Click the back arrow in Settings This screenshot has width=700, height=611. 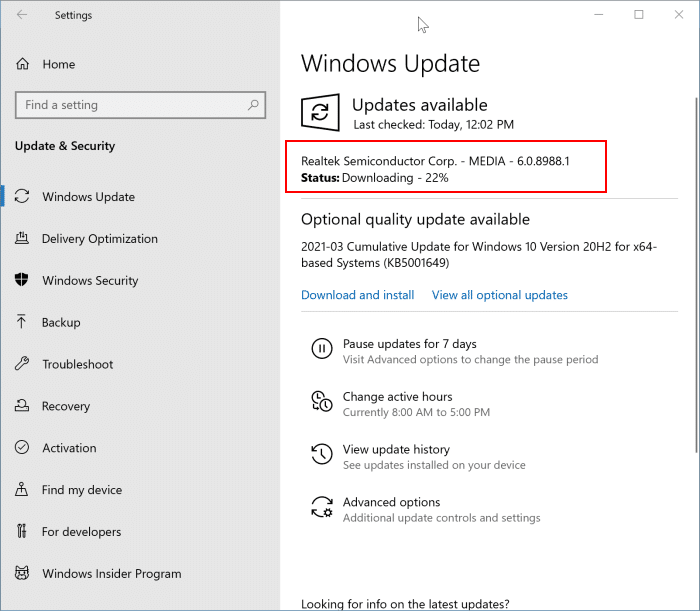(x=21, y=15)
